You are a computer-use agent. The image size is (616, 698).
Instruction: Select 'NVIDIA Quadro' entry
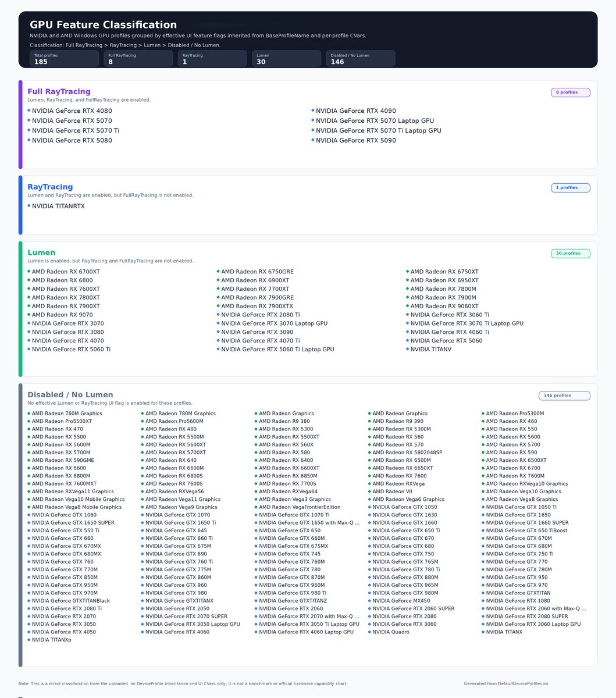point(389,632)
